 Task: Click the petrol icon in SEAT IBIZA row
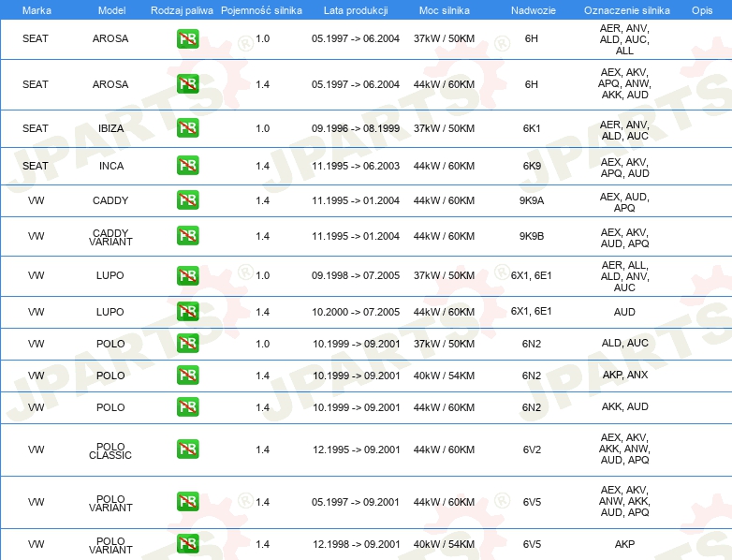coord(187,128)
